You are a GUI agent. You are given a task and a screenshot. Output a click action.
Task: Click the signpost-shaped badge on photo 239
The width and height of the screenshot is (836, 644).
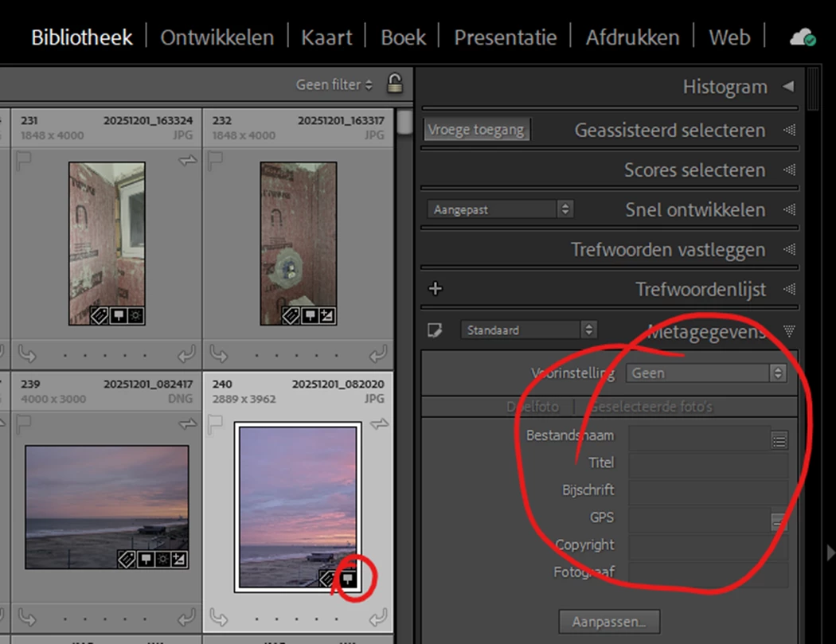coord(146,560)
